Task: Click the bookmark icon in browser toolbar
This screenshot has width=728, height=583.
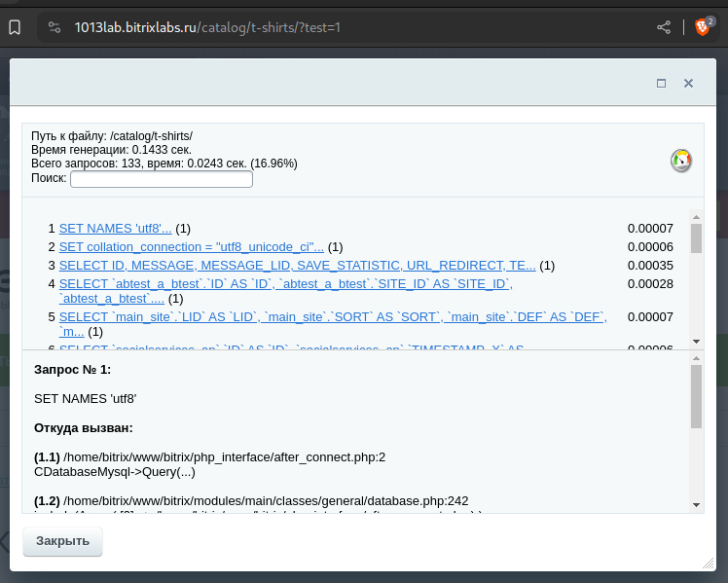Action: coord(15,27)
